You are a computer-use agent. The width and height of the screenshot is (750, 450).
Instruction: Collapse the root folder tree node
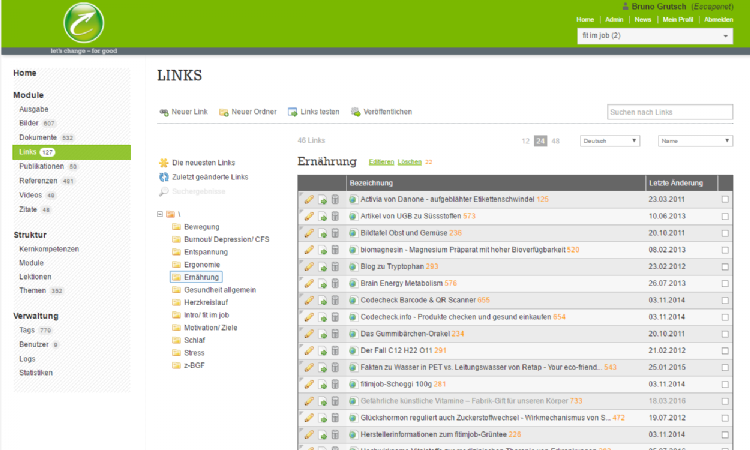161,214
